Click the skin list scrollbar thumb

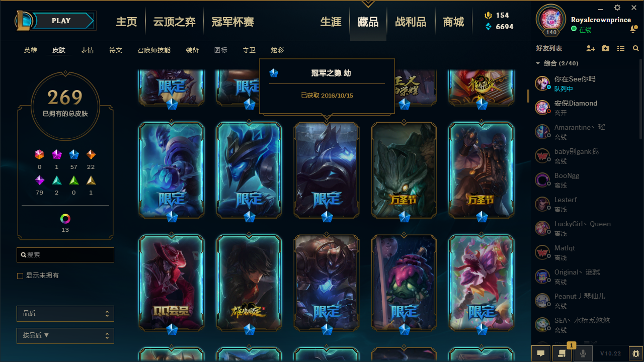[528, 96]
